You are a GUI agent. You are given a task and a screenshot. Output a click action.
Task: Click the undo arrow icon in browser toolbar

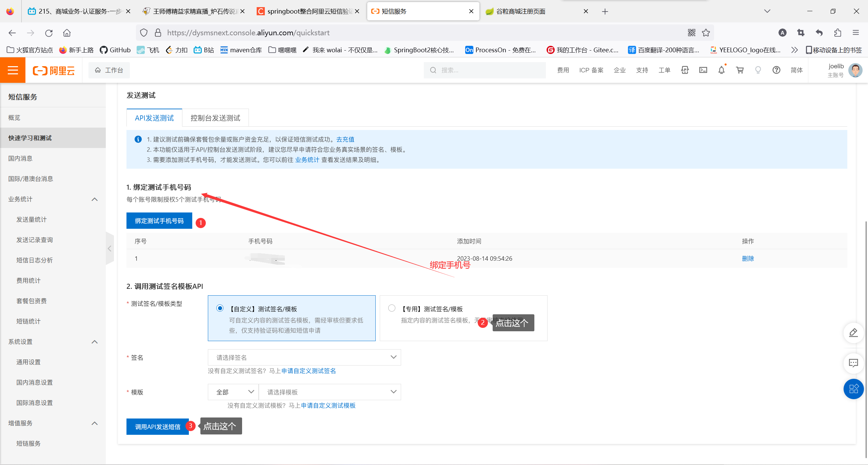(x=819, y=33)
